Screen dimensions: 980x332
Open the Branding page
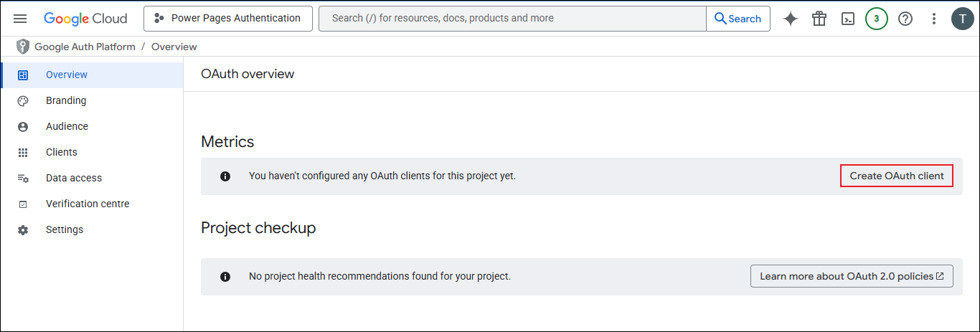92,100
